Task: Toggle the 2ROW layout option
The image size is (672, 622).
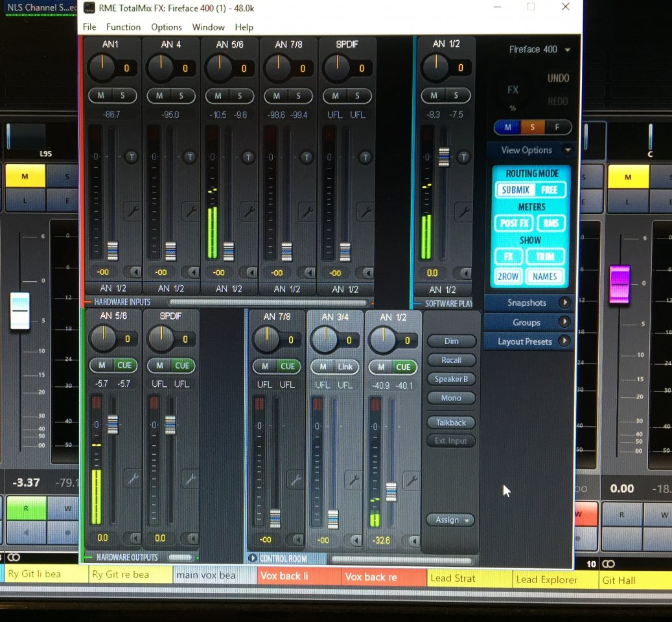Action: tap(508, 276)
